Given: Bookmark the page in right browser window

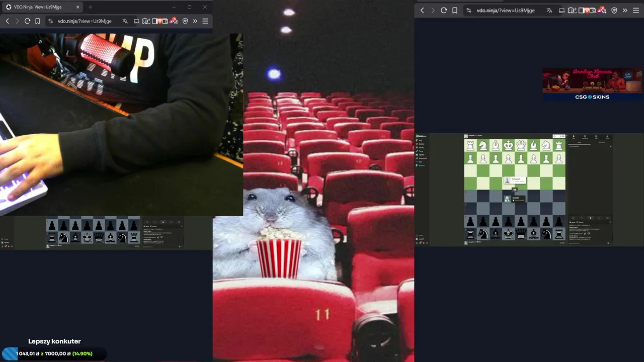Looking at the screenshot, I should [x=455, y=10].
